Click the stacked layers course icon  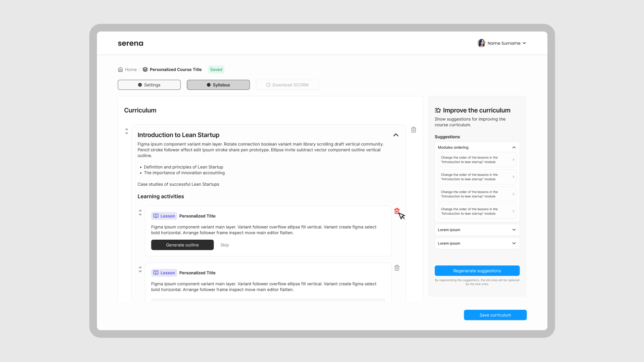[x=145, y=69]
